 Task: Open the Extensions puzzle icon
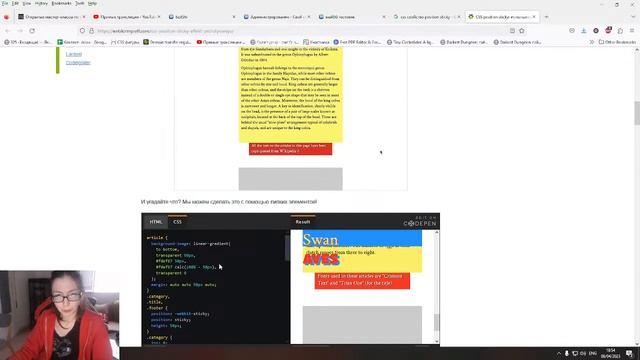click(x=620, y=31)
